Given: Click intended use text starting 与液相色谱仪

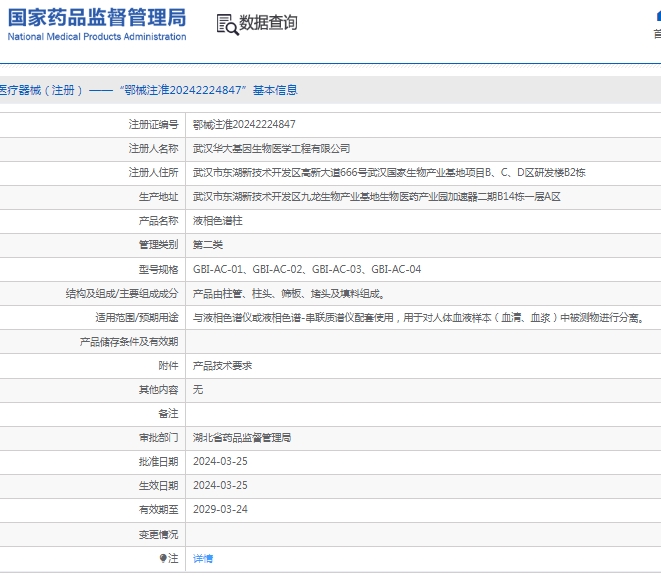Looking at the screenshot, I should [419, 317].
